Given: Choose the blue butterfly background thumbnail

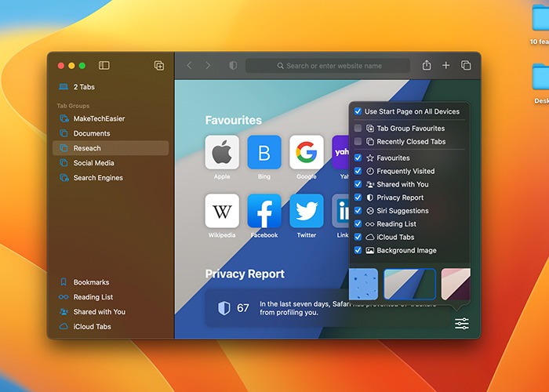Looking at the screenshot, I should click(364, 284).
